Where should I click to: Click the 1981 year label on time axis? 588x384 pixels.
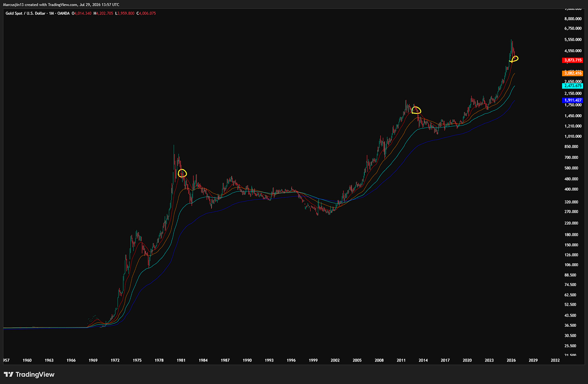click(x=181, y=360)
